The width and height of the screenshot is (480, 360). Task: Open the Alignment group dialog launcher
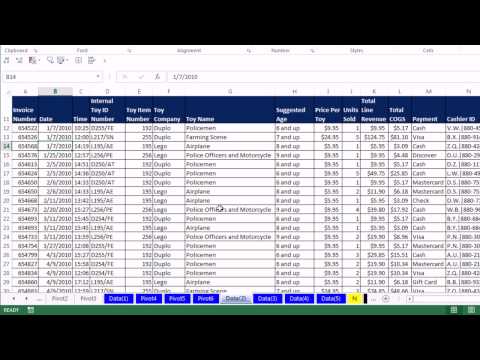(249, 51)
